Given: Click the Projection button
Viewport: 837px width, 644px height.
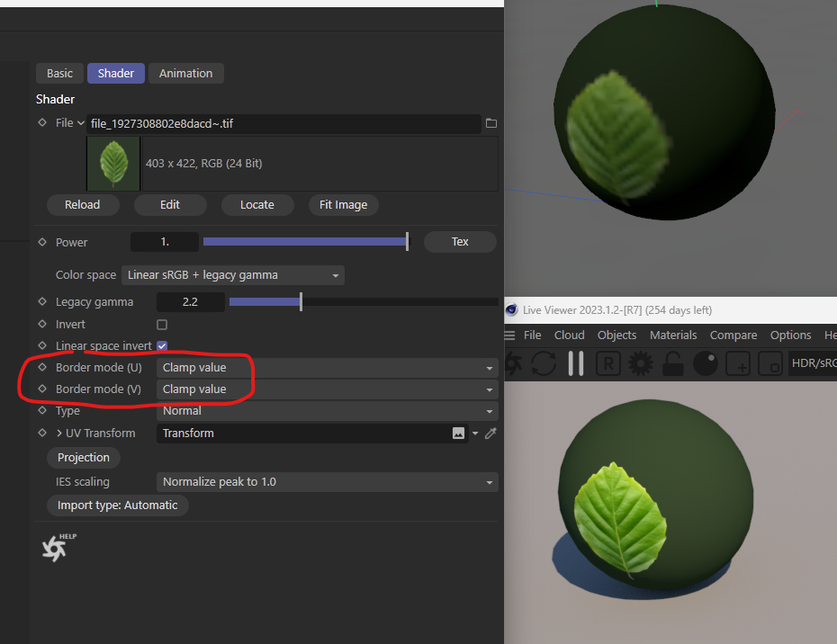Looking at the screenshot, I should click(84, 458).
